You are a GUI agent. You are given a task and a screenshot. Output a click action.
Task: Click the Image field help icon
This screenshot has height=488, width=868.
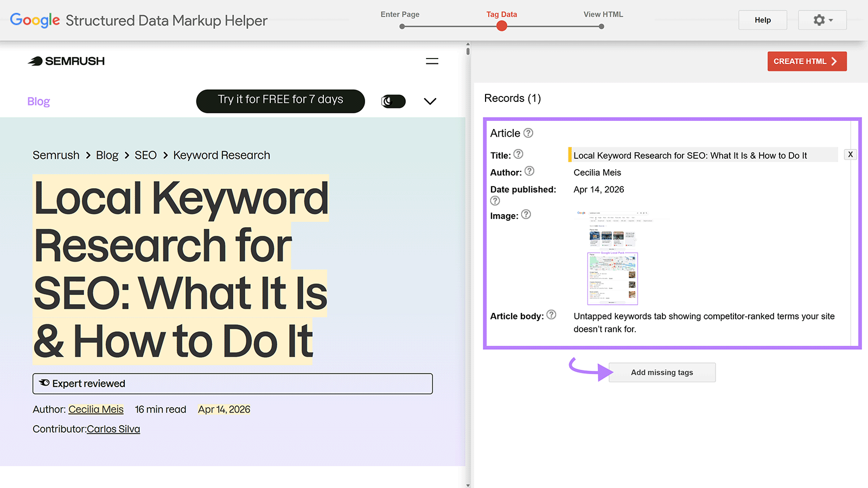[x=526, y=215]
